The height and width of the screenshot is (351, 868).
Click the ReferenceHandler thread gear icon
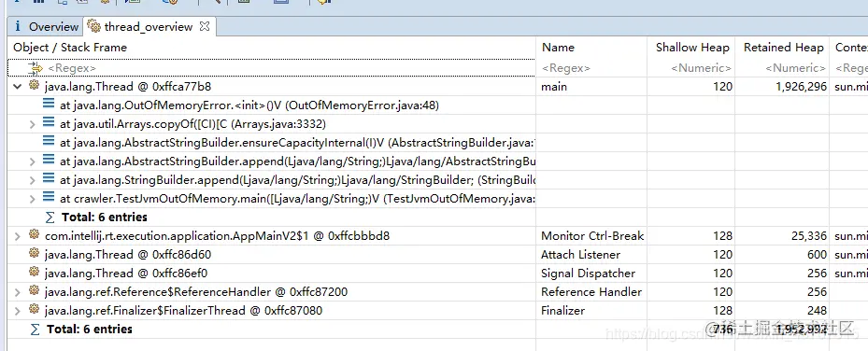click(x=34, y=291)
